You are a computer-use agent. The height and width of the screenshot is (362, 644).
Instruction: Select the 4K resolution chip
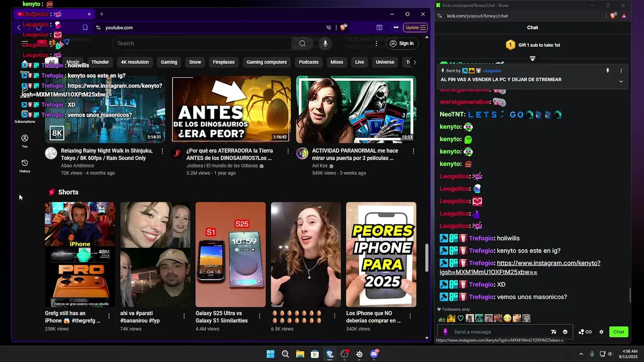point(135,62)
